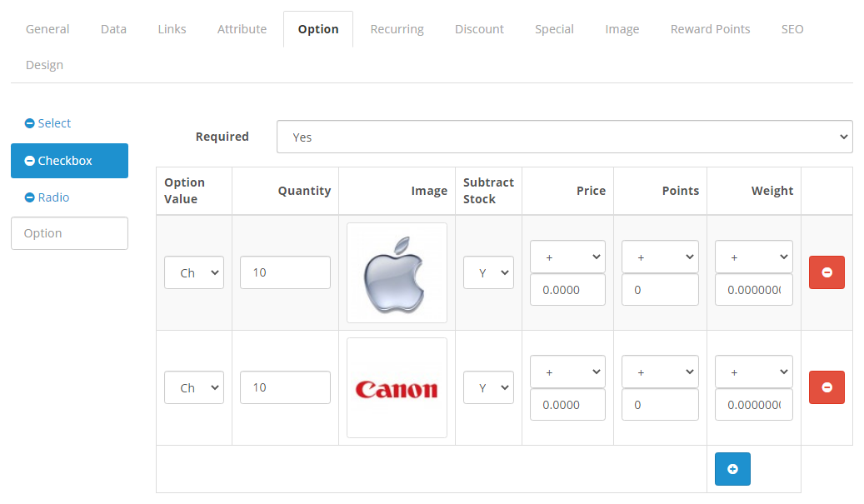Screen dimensions: 864x504
Task: Go to the Attribute tab
Action: point(242,29)
